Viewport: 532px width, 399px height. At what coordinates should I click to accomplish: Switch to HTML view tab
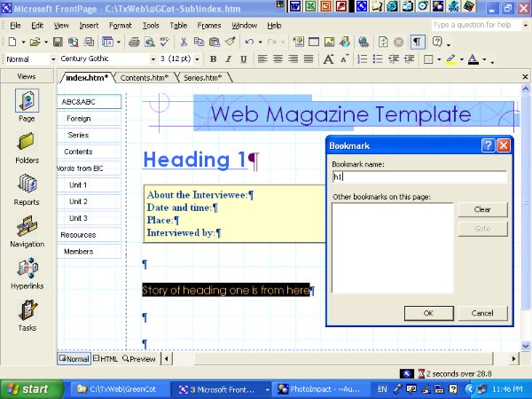tap(106, 358)
